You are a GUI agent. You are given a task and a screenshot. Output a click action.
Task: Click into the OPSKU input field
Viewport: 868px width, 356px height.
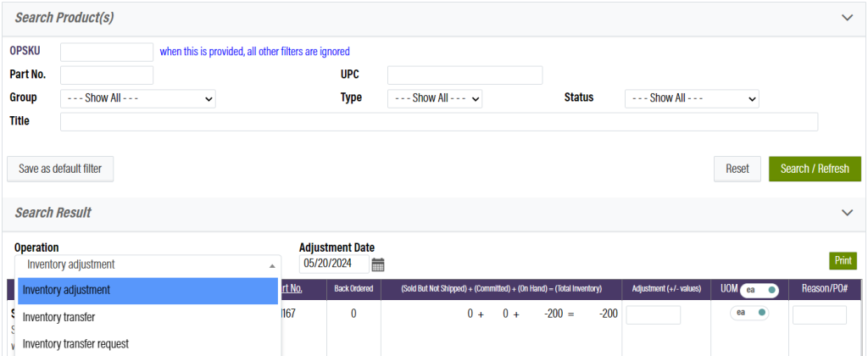pyautogui.click(x=107, y=52)
